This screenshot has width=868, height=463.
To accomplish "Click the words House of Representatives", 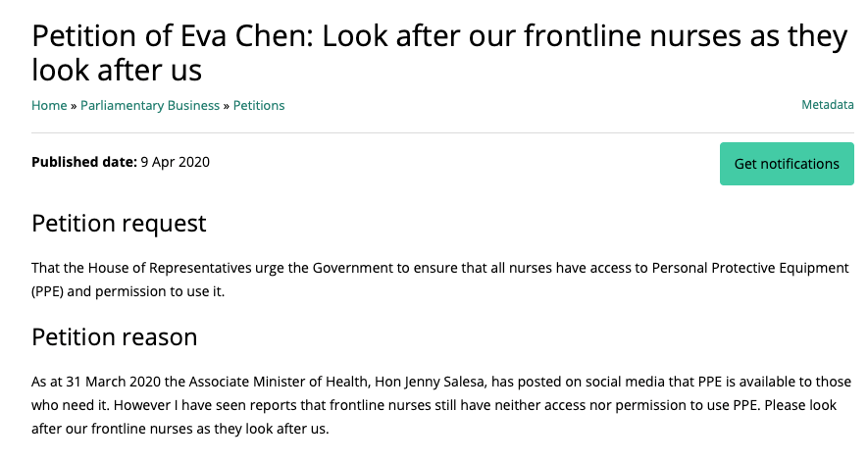I will 170,268.
